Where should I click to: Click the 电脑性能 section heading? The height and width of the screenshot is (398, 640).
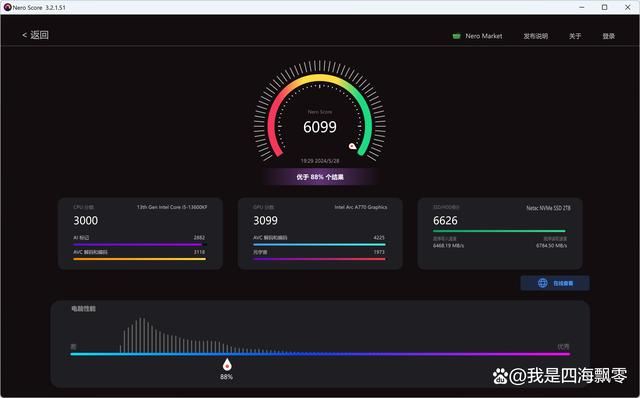click(83, 309)
